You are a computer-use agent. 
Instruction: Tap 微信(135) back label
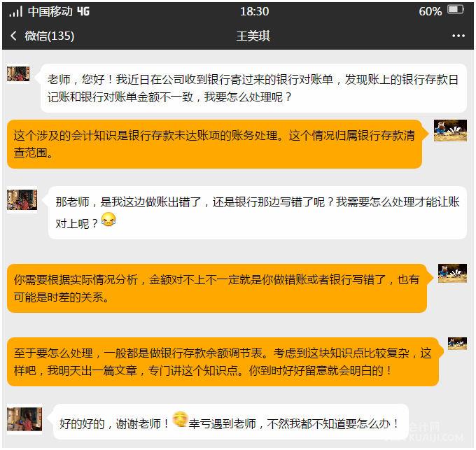pyautogui.click(x=50, y=36)
